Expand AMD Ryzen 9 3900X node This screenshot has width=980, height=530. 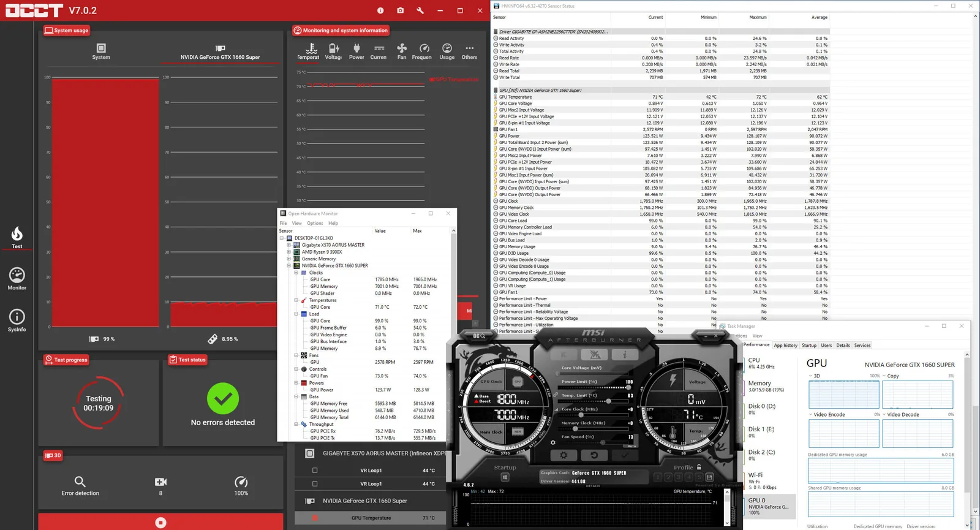(288, 252)
